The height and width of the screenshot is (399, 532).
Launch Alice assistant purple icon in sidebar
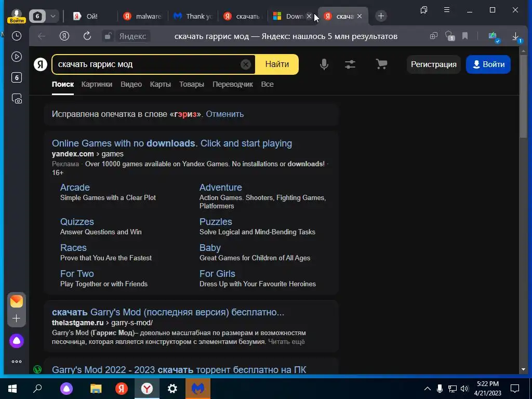(16, 341)
